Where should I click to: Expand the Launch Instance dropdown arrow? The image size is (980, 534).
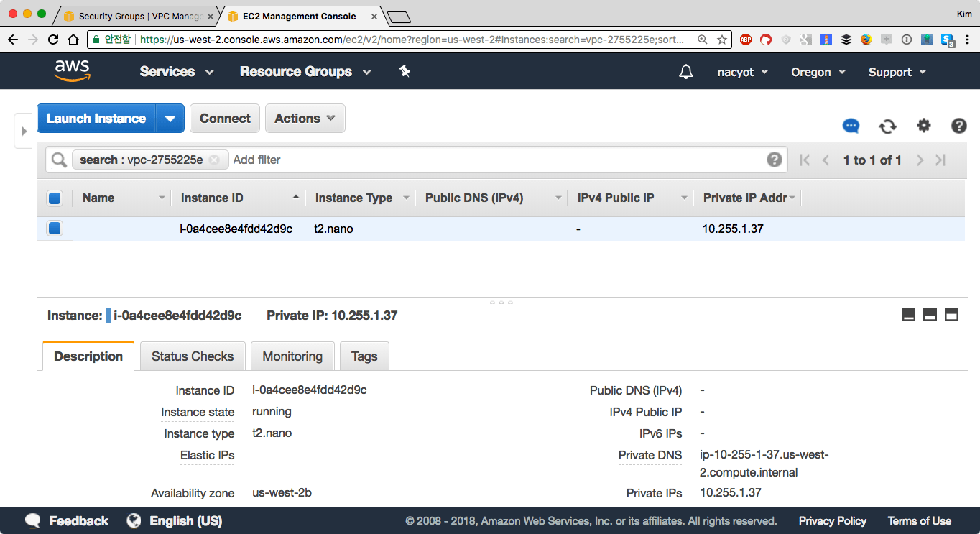point(170,119)
